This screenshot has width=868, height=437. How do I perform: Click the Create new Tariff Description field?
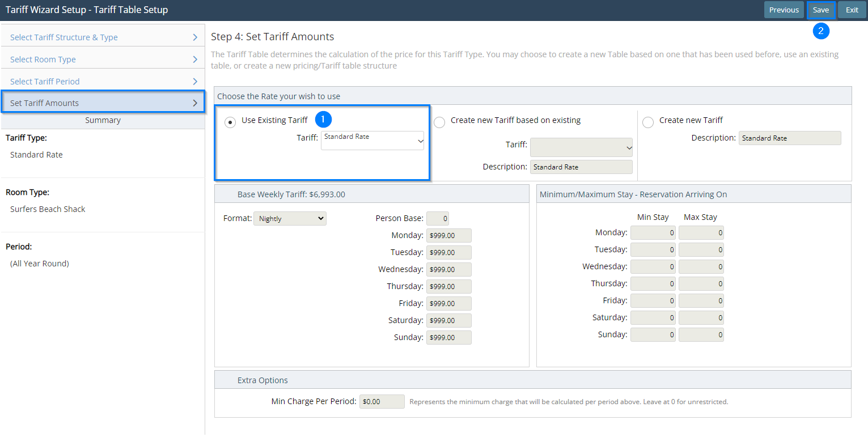[x=789, y=138]
